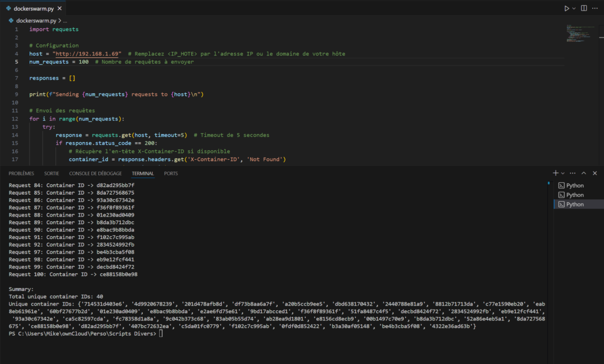Image resolution: width=604 pixels, height=364 pixels.
Task: Click the 'import requests' code line
Action: [54, 29]
